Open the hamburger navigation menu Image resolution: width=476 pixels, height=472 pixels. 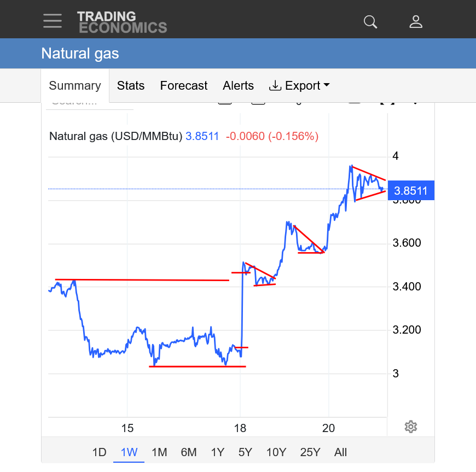(53, 21)
